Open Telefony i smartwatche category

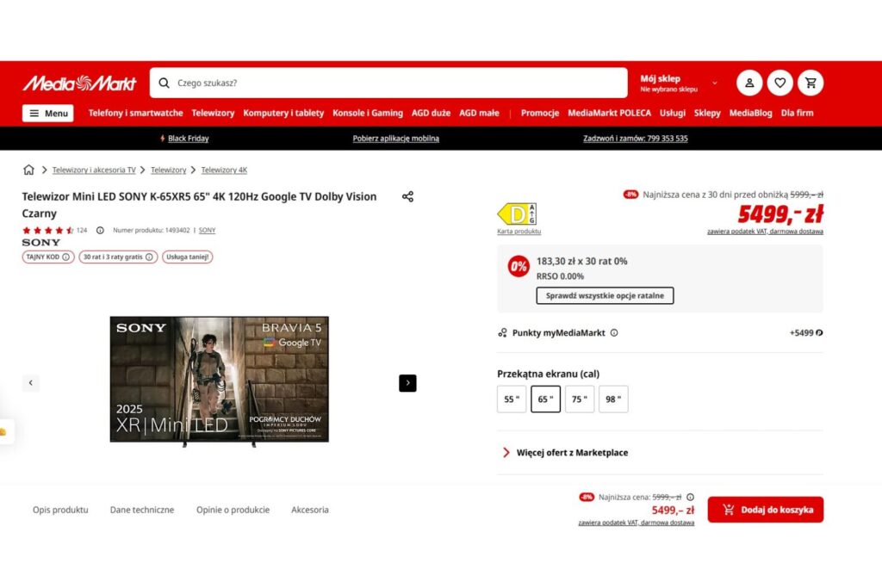pos(135,113)
